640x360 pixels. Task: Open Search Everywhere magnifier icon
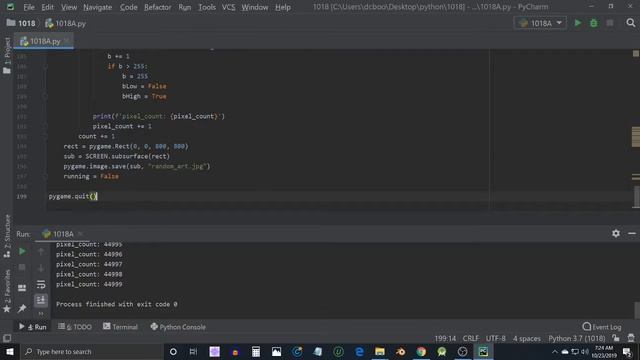631,23
